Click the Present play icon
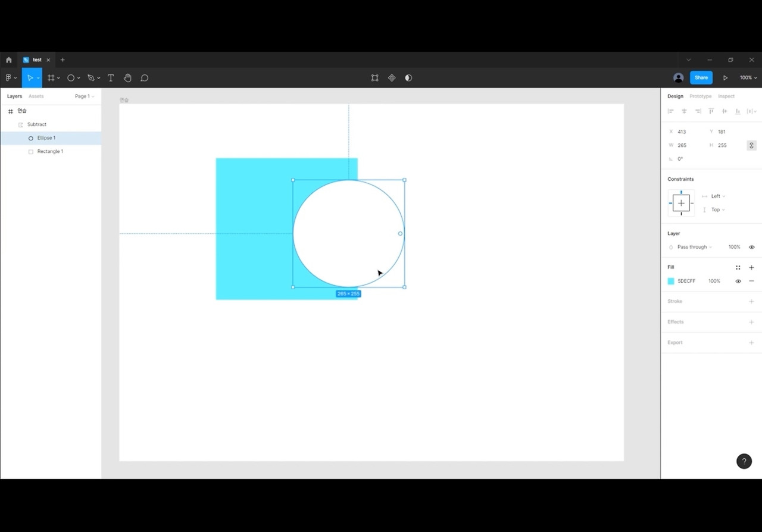762x532 pixels. point(725,78)
